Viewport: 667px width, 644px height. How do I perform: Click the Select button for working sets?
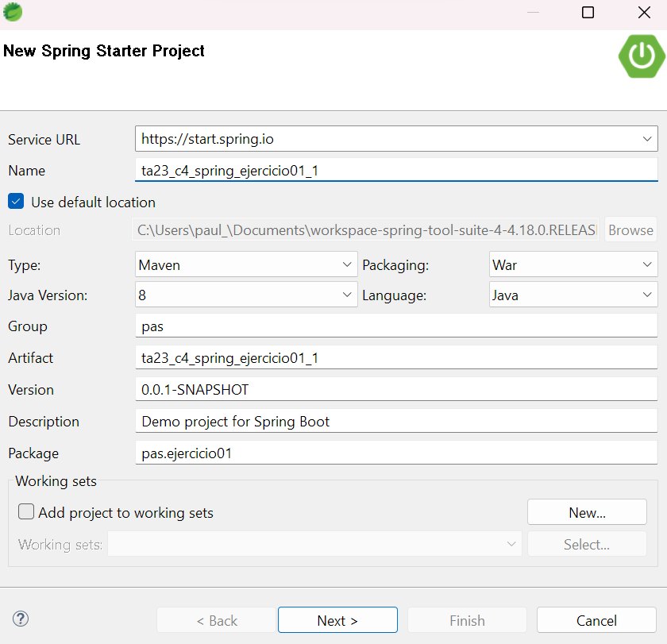pyautogui.click(x=587, y=544)
